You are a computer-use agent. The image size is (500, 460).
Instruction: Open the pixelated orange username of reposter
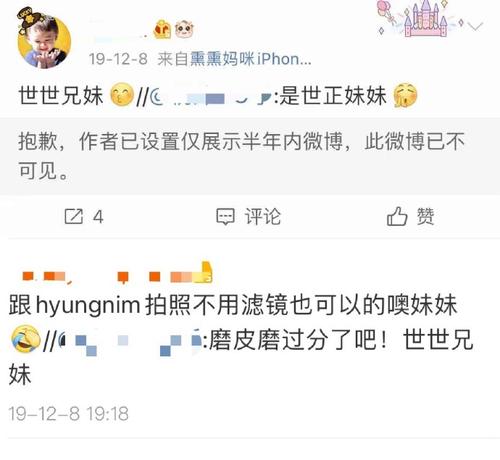point(117,276)
